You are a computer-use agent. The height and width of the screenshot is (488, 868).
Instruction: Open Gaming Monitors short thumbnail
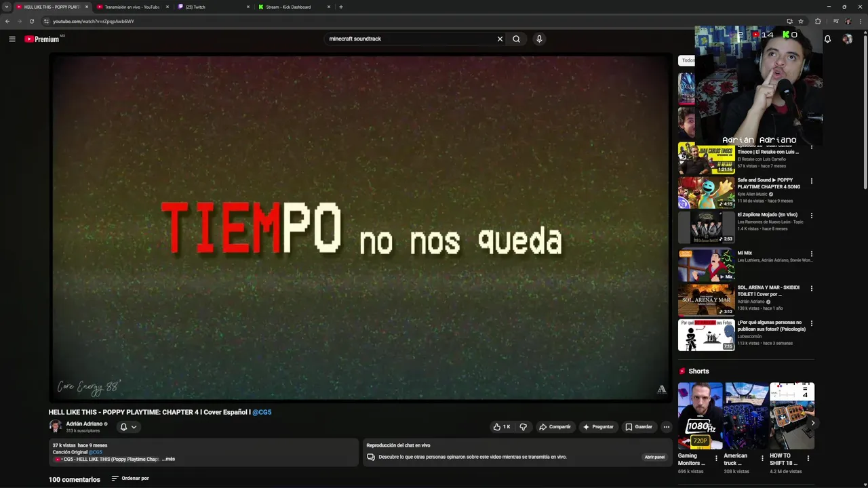coord(701,416)
